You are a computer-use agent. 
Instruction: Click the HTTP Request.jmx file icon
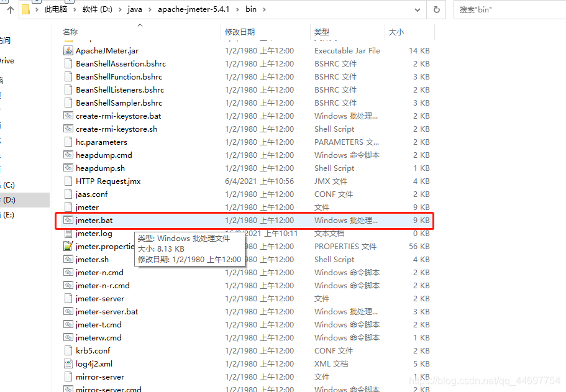(x=68, y=181)
